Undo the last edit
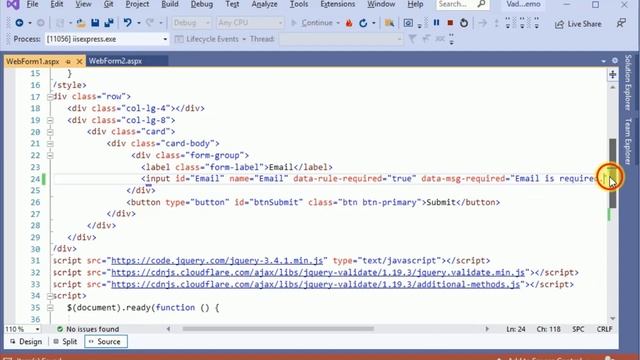This screenshot has width=640, height=360. (x=127, y=23)
